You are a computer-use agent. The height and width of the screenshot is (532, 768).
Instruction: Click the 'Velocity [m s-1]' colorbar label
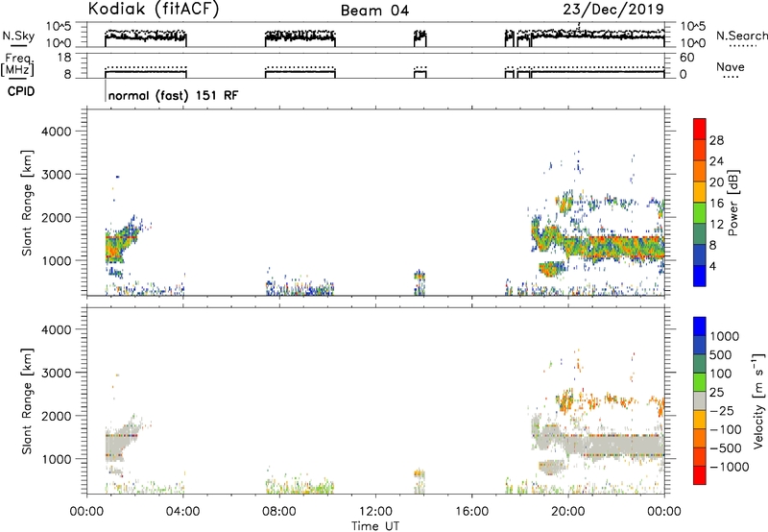click(758, 400)
